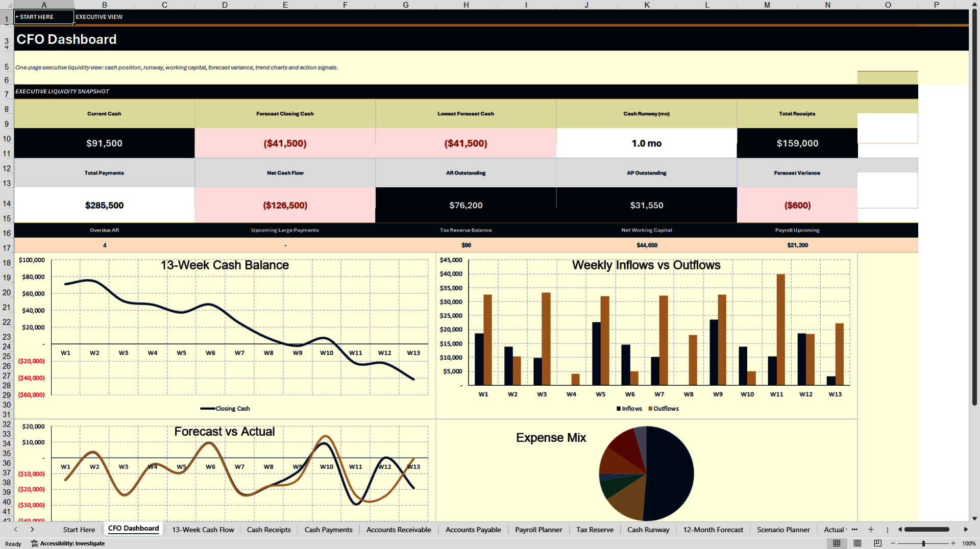
Task: Open the Start Here sheet tab
Action: point(79,530)
